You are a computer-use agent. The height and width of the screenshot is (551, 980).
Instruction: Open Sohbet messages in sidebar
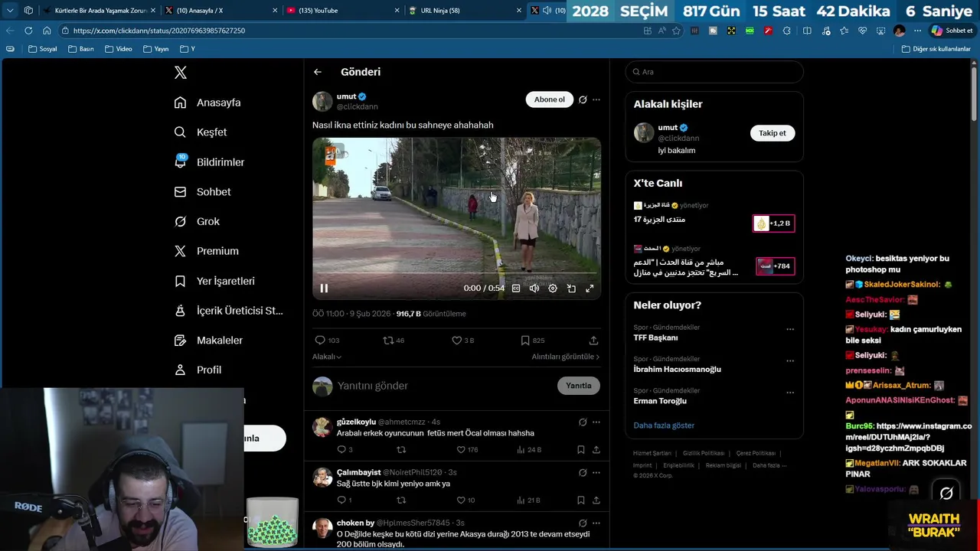tap(202, 192)
